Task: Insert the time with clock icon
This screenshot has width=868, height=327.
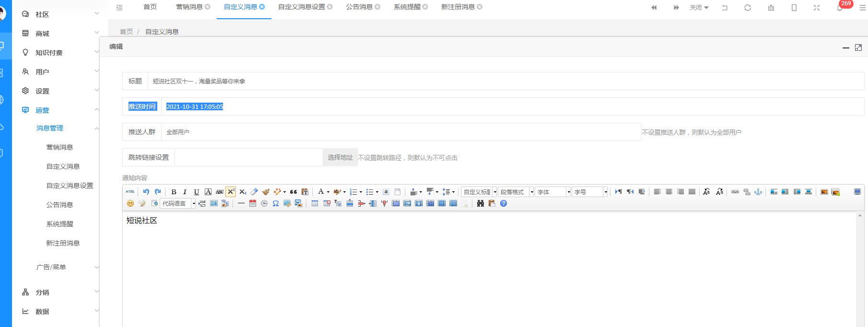Action: pyautogui.click(x=264, y=203)
